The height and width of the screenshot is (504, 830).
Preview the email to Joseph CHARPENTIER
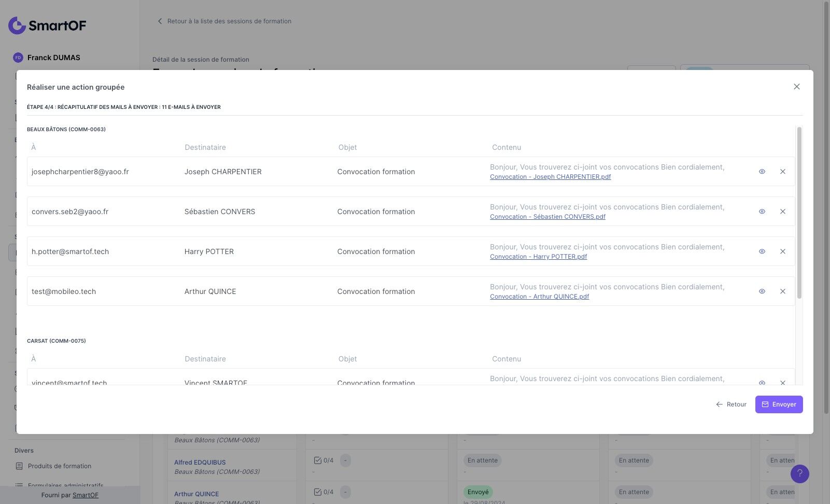pyautogui.click(x=762, y=172)
